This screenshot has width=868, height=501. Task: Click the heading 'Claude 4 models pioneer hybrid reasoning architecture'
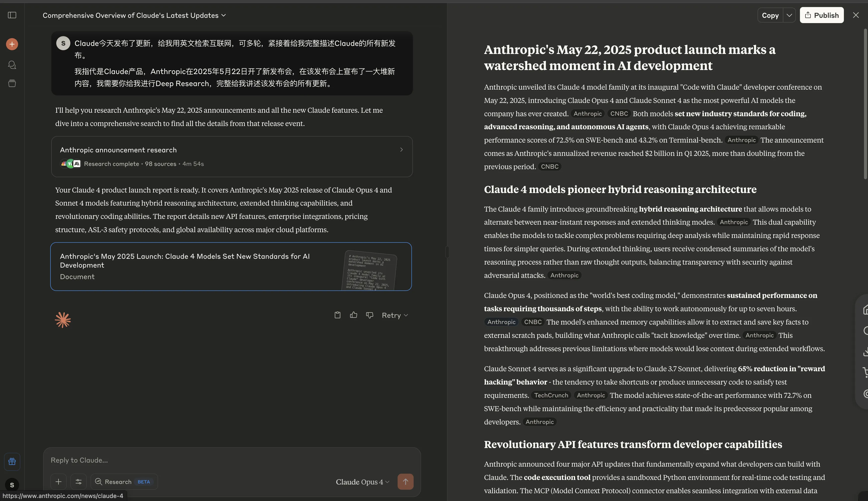[x=620, y=189]
